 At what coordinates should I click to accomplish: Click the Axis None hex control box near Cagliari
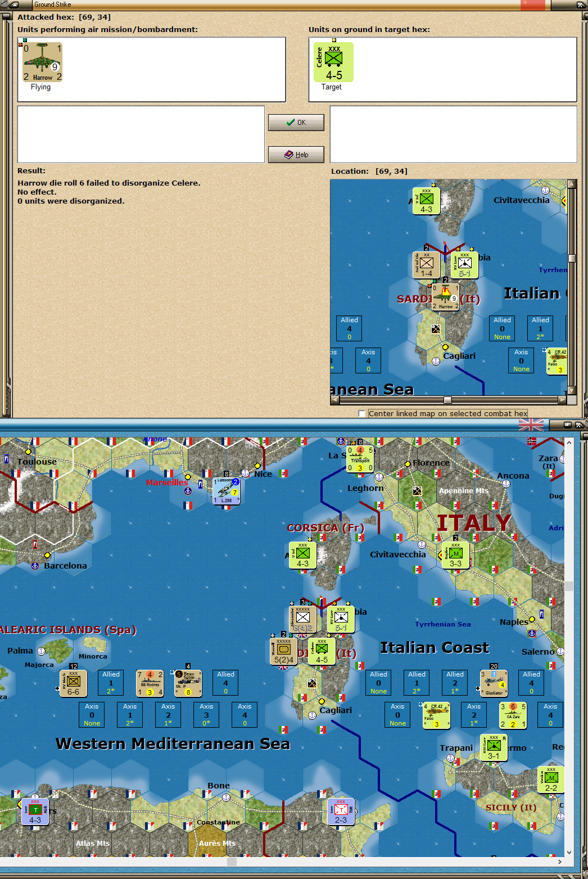coord(397,714)
